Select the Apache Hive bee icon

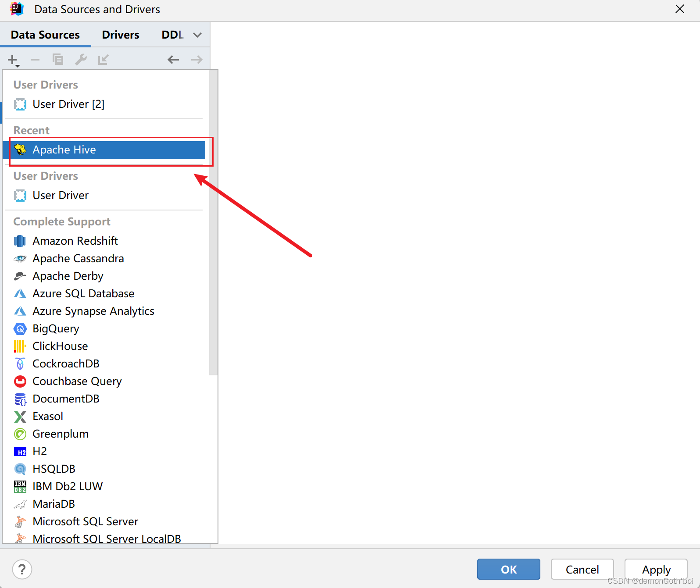20,150
